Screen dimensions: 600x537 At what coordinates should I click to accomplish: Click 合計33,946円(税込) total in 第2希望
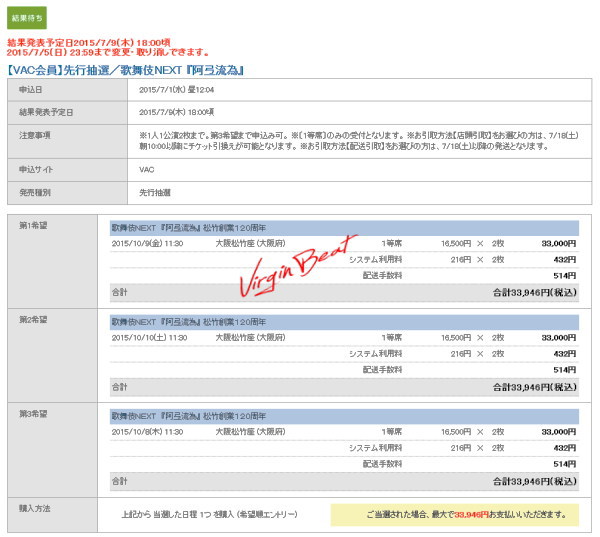point(535,387)
